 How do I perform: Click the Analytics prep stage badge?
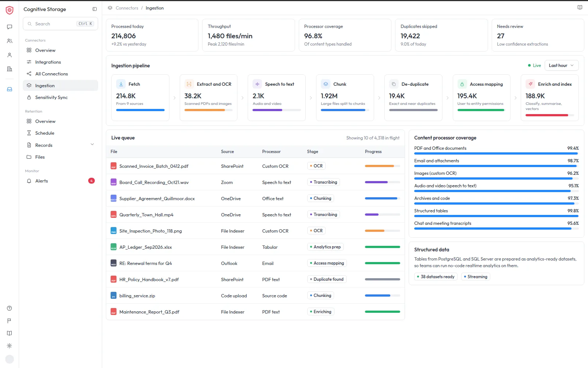[x=325, y=247]
